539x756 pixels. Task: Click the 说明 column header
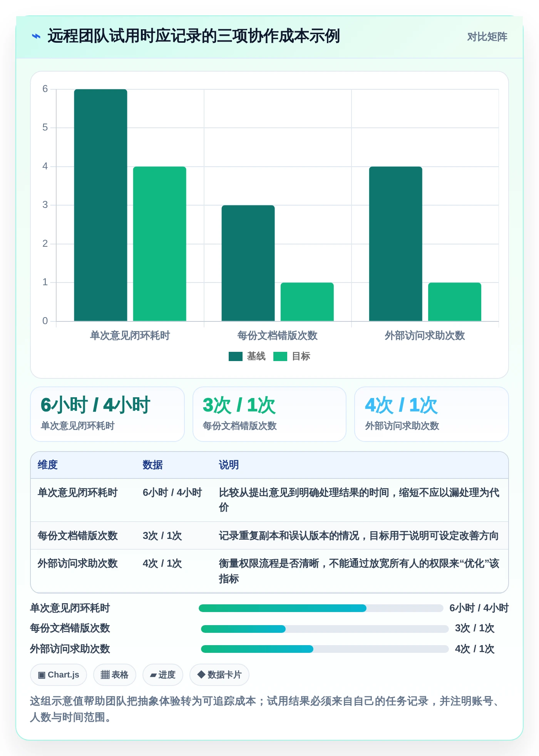(x=229, y=465)
